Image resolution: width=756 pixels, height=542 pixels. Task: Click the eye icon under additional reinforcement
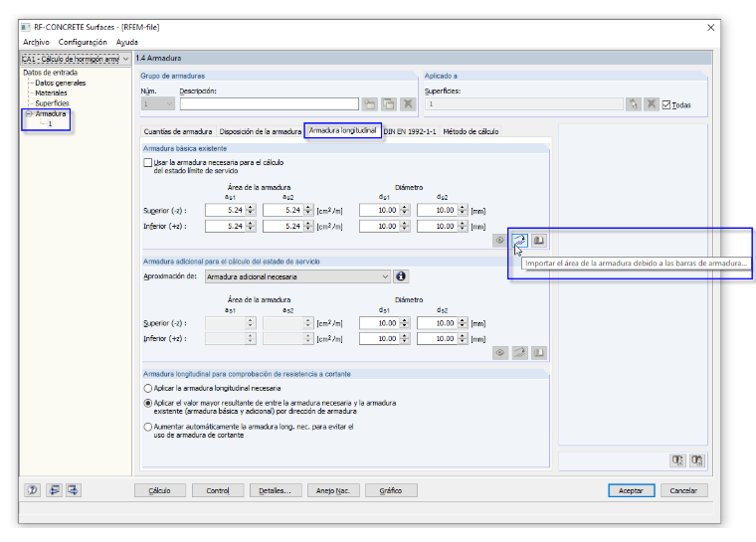(x=500, y=353)
